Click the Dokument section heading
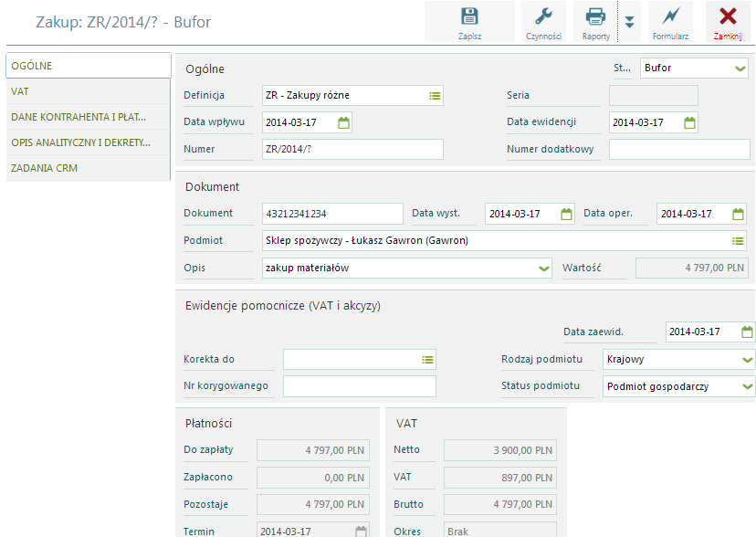The height and width of the screenshot is (537, 756). 212,187
